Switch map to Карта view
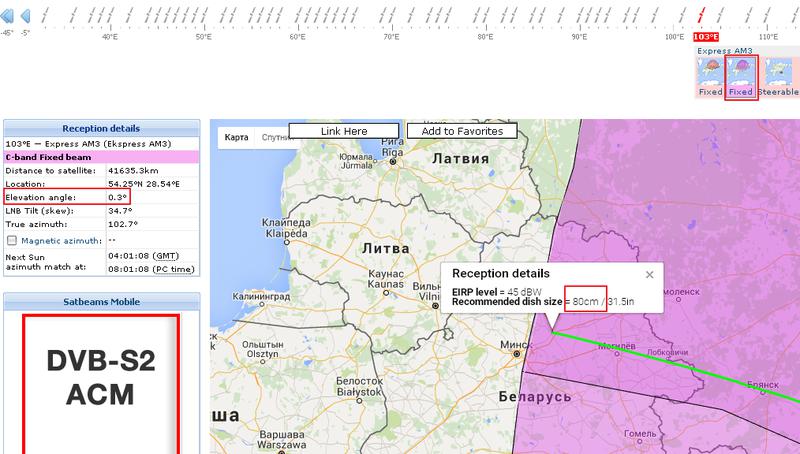The width and height of the screenshot is (800, 454). click(236, 137)
